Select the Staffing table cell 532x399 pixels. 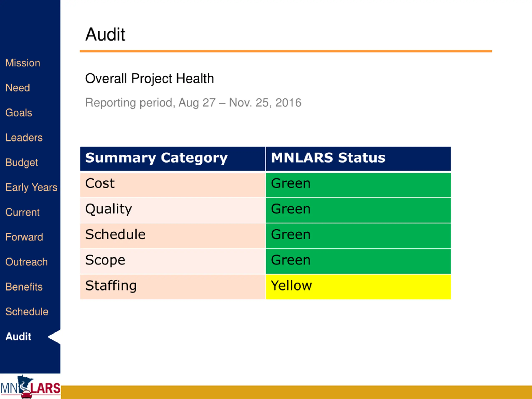click(173, 287)
